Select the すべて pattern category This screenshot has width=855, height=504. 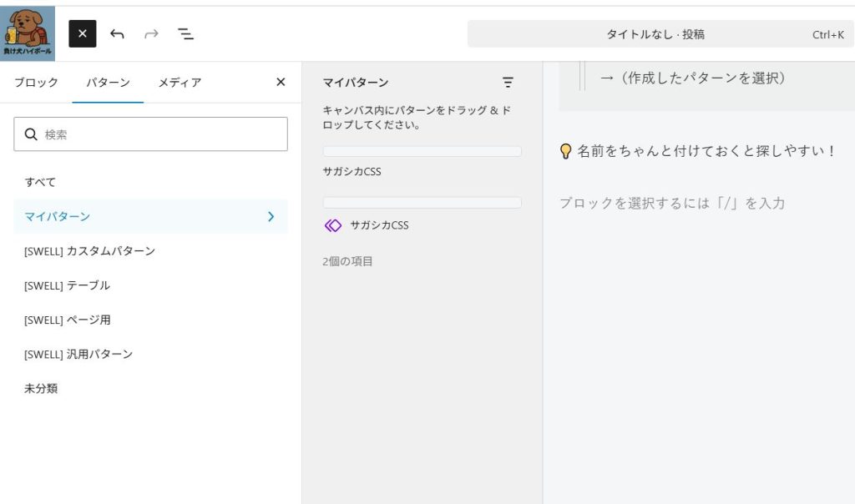coord(40,182)
